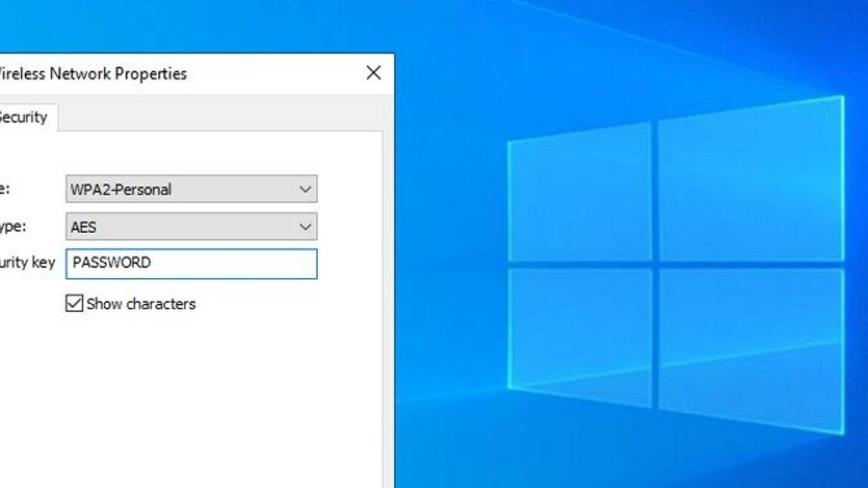Expand the AES encryption type dropdown

pos(191,226)
